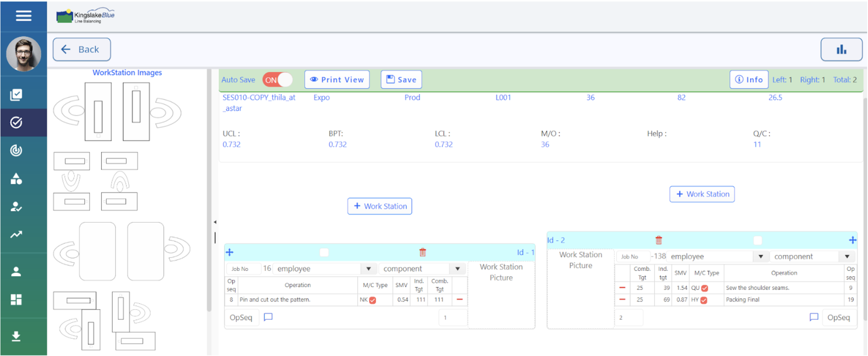Screen dimensions: 868x356
Task: Go Back to previous page
Action: tap(82, 50)
